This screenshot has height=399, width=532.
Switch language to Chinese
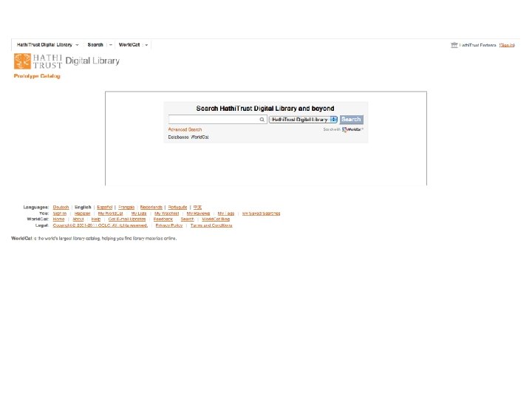(x=197, y=208)
